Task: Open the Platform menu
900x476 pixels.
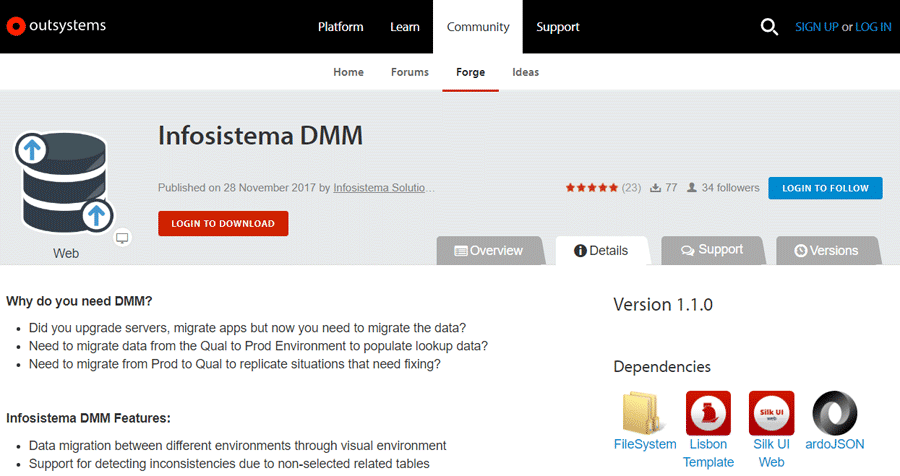Action: tap(340, 26)
